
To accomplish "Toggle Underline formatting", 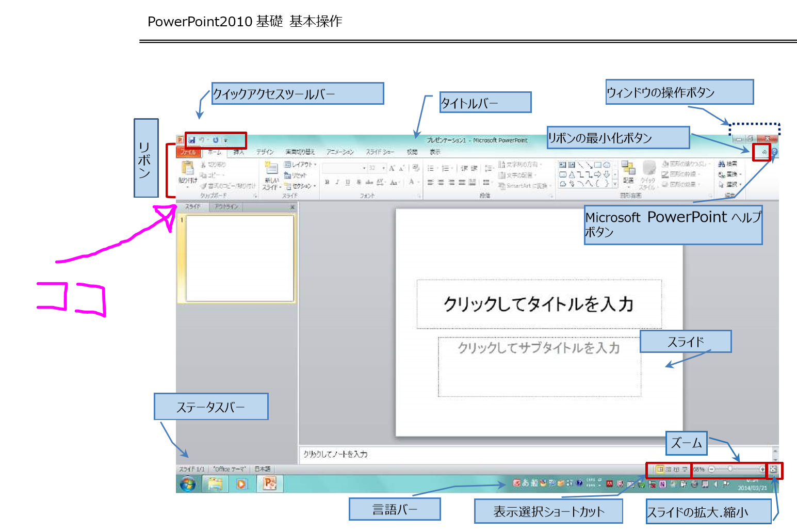I will coord(348,182).
